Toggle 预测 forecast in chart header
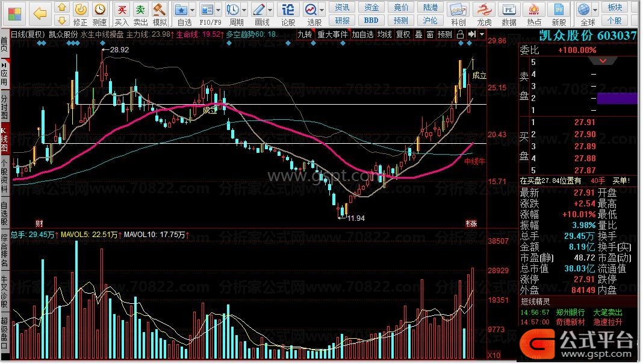 (444, 34)
